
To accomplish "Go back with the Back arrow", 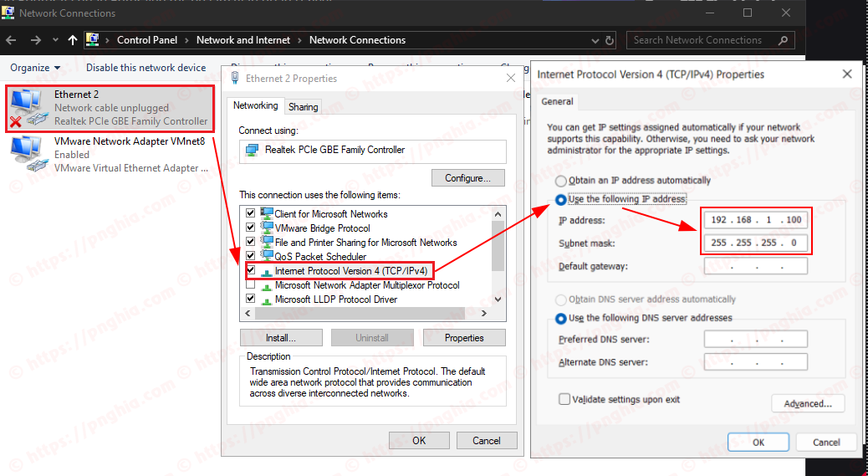I will click(x=11, y=40).
